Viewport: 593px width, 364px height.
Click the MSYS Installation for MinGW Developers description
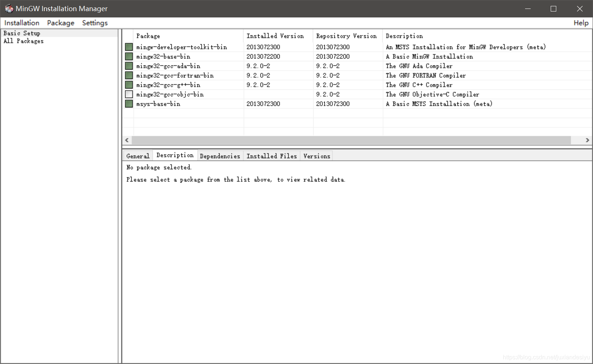point(466,47)
